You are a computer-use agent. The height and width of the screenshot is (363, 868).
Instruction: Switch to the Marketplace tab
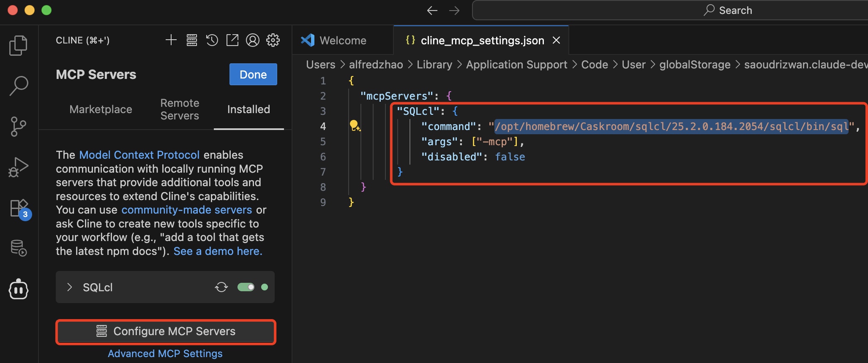coord(101,109)
